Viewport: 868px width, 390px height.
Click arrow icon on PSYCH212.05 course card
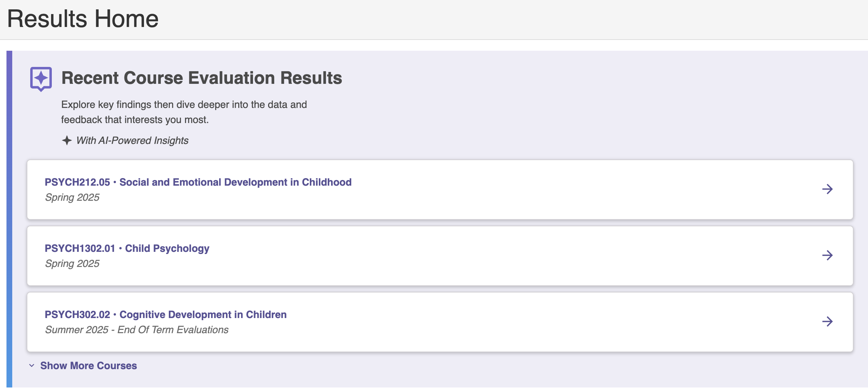[827, 189]
